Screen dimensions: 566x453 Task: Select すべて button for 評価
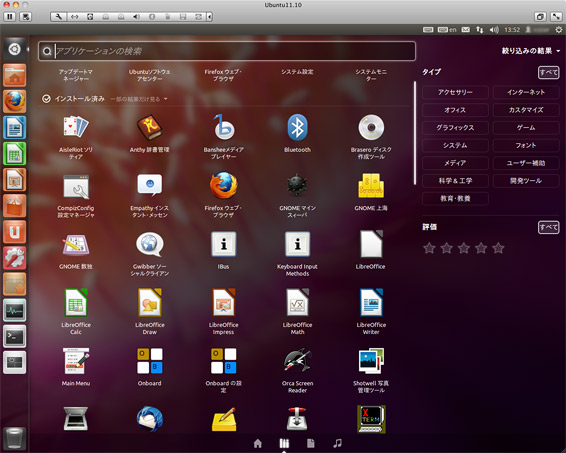pyautogui.click(x=548, y=227)
